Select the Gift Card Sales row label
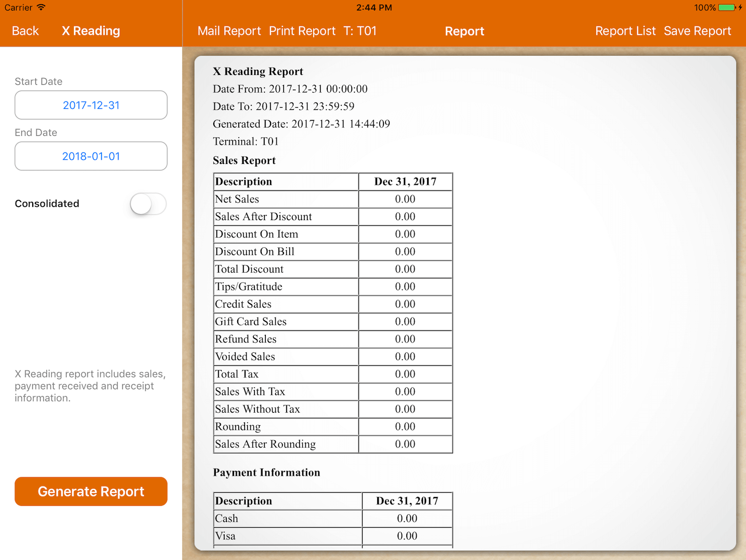 click(251, 322)
